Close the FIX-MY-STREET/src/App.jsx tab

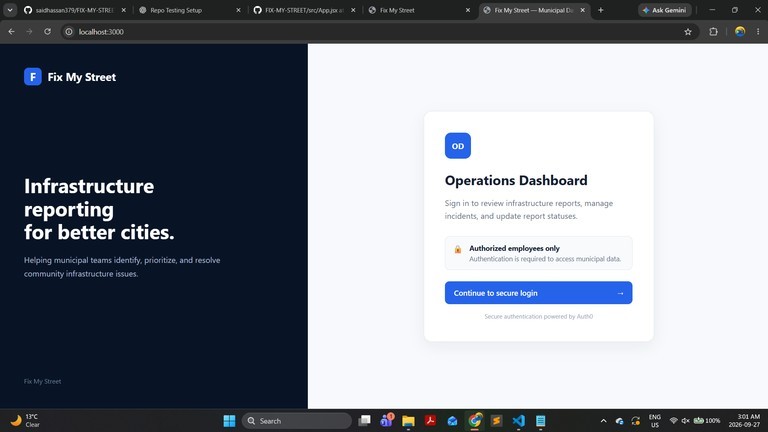coord(353,10)
